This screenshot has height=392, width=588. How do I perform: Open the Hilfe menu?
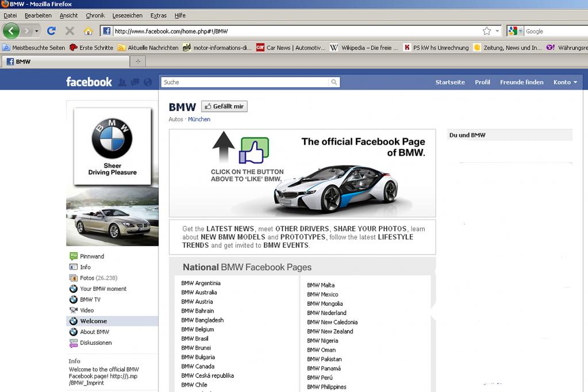point(180,16)
